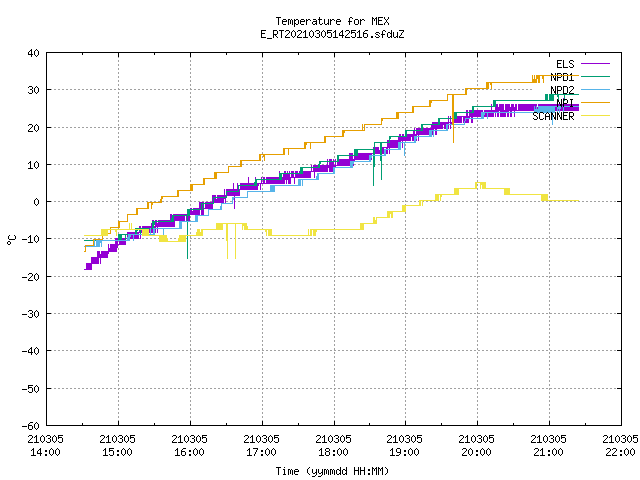Click the 17:00 x-axis time label
640x480 pixels.
coord(261,452)
